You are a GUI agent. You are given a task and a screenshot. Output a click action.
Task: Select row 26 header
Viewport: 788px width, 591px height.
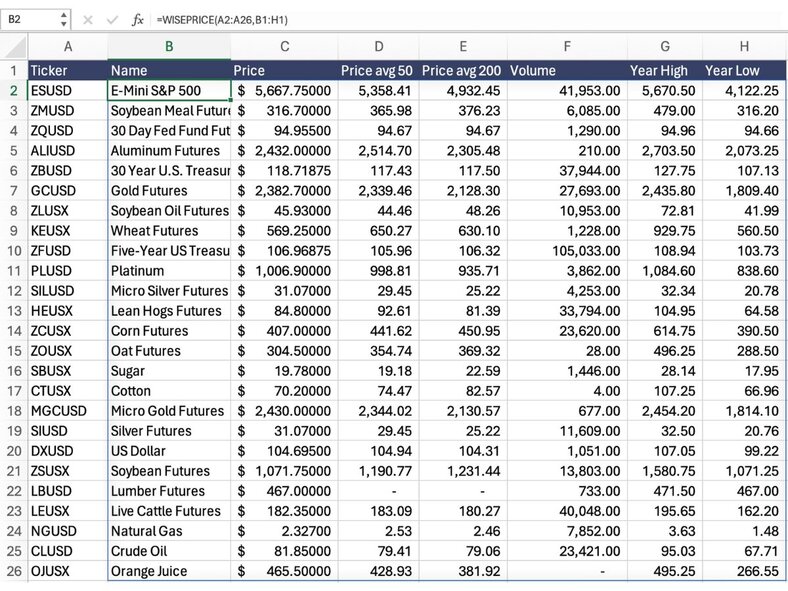click(x=14, y=571)
